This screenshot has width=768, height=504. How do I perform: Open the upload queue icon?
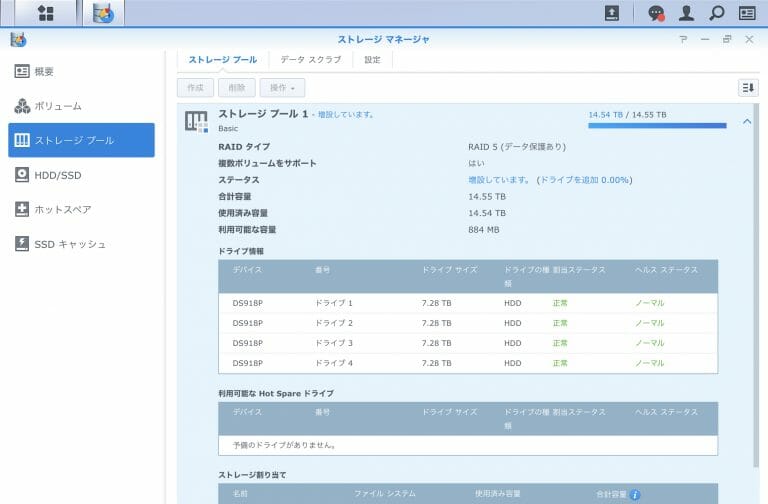tap(612, 13)
